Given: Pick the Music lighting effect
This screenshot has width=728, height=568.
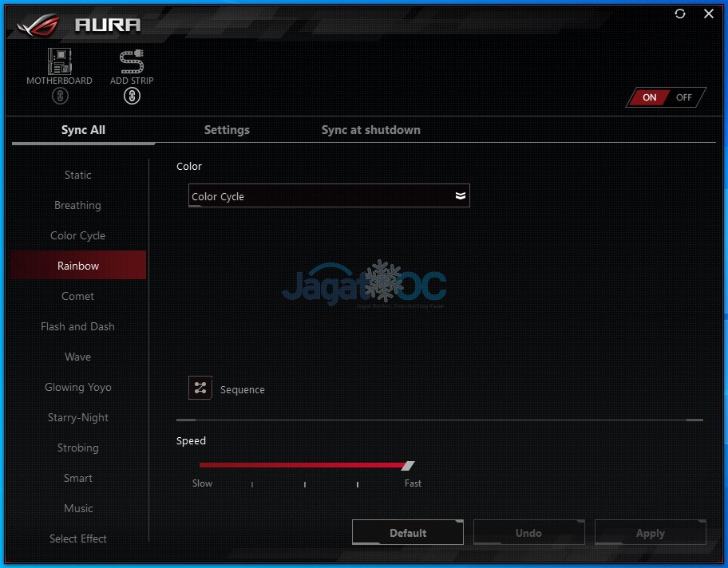Looking at the screenshot, I should 77,508.
